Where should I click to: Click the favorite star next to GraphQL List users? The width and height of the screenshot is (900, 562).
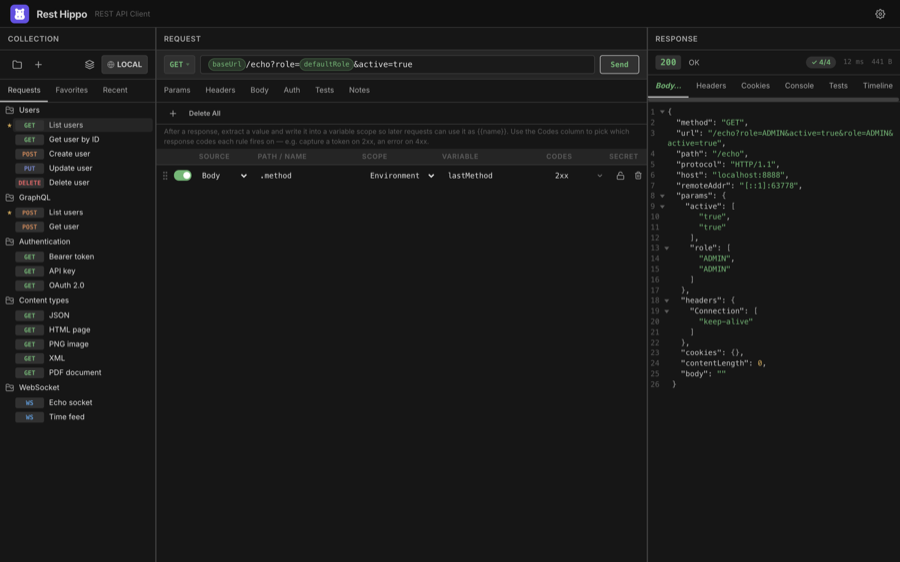[9, 212]
